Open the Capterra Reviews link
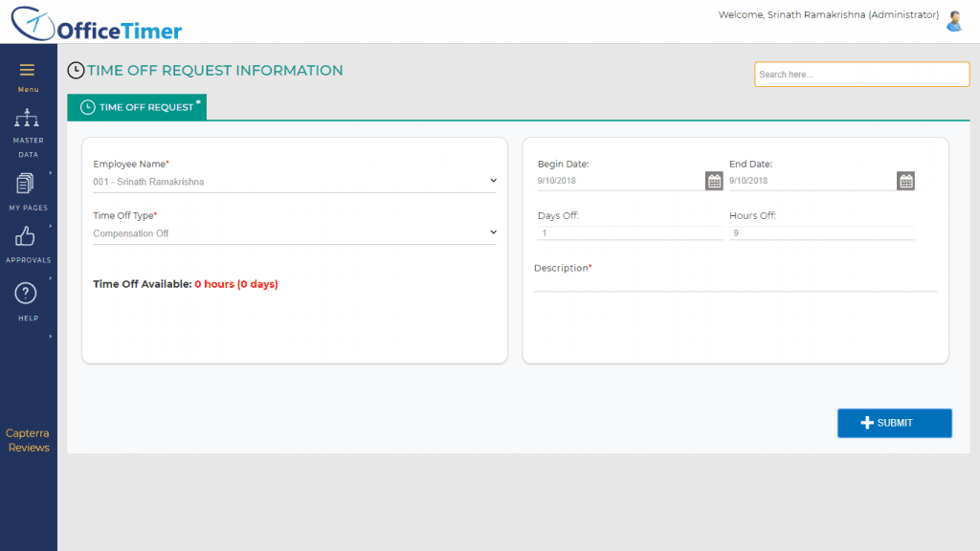This screenshot has width=980, height=551. pos(28,440)
